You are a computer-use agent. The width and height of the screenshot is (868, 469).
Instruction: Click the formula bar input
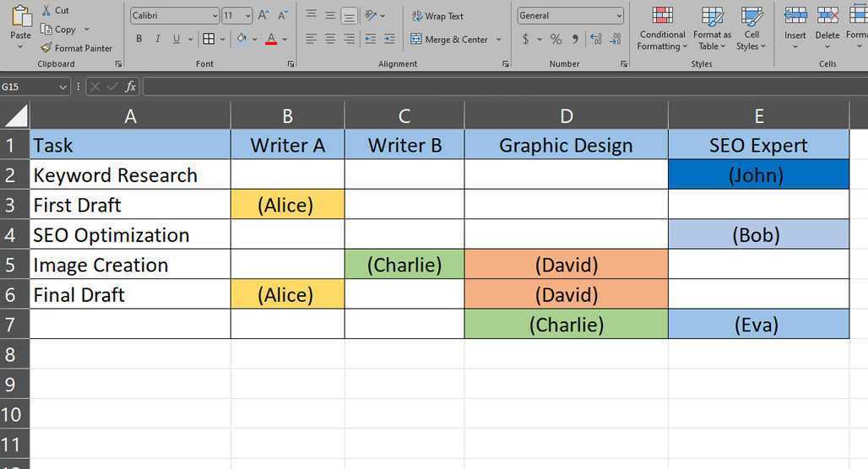505,86
